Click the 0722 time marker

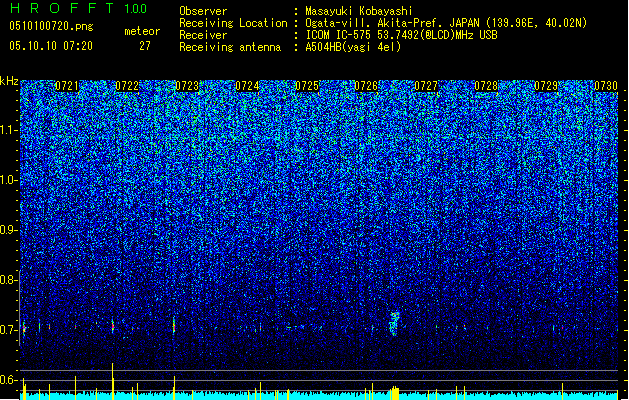tap(127, 86)
